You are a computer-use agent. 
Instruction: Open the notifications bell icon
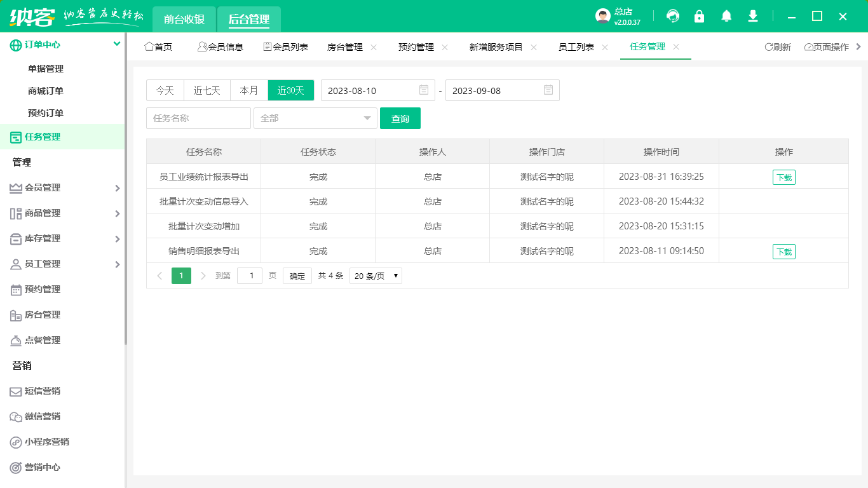pyautogui.click(x=726, y=17)
